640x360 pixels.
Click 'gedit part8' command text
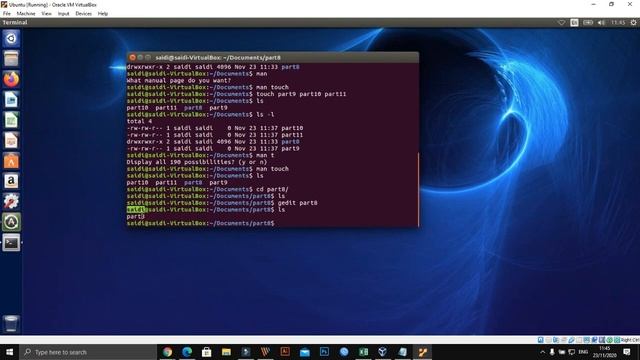(297, 203)
